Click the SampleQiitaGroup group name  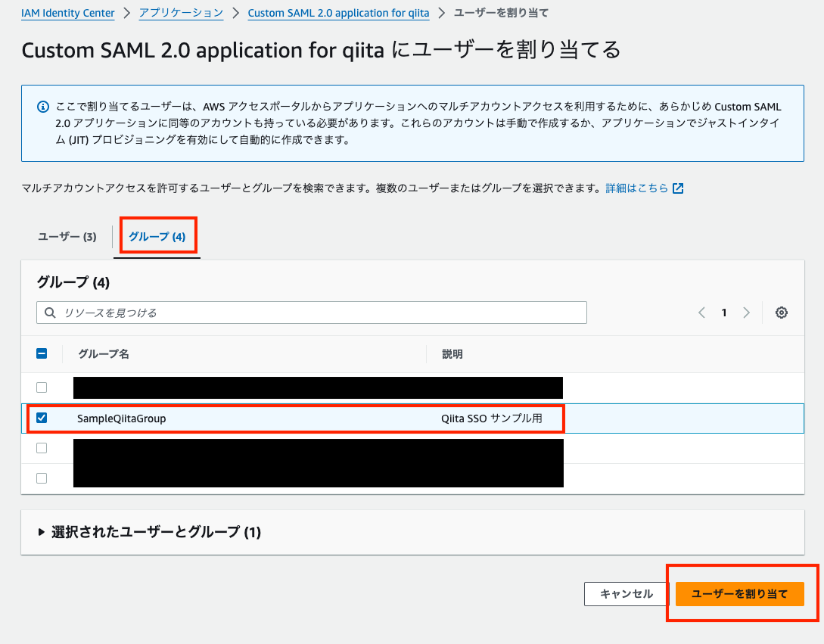(121, 418)
